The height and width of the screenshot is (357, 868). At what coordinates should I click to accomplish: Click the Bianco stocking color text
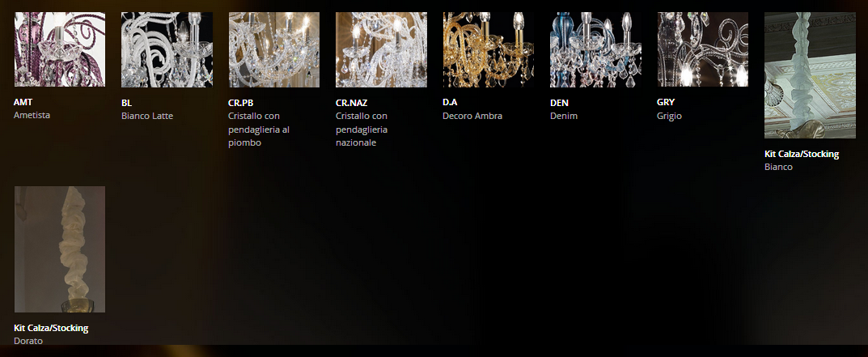pyautogui.click(x=778, y=167)
